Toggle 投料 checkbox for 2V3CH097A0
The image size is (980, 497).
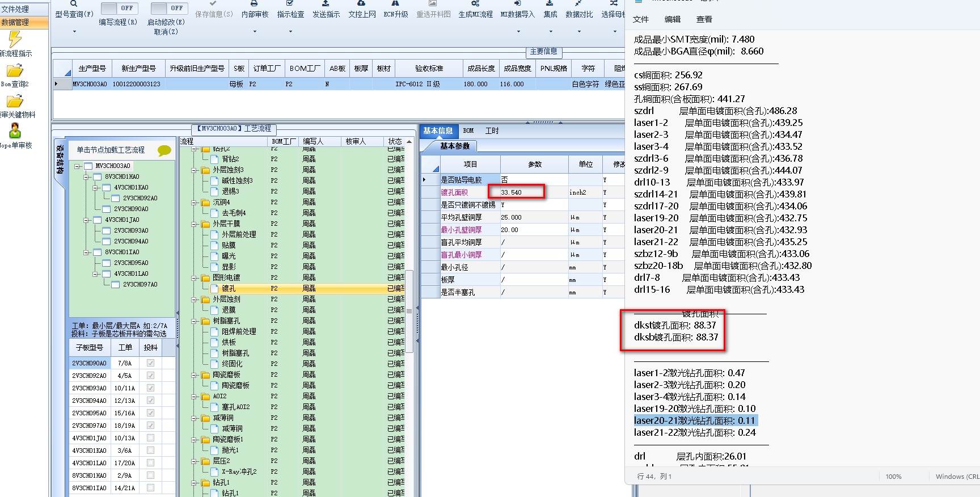[x=151, y=426]
